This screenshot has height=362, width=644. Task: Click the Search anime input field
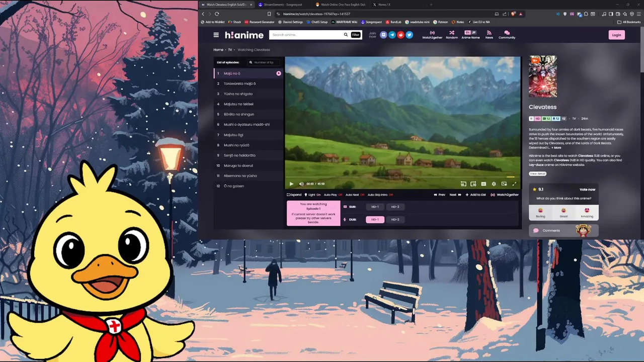[x=306, y=35]
